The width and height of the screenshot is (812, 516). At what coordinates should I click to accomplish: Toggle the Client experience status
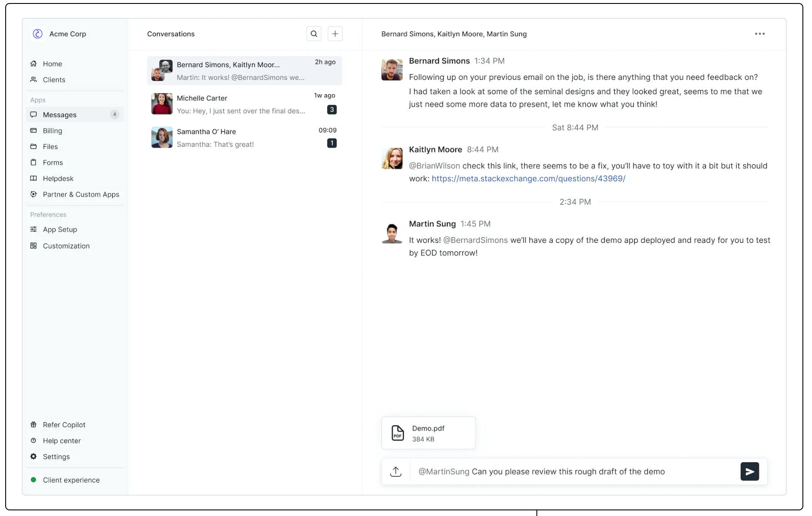71,480
